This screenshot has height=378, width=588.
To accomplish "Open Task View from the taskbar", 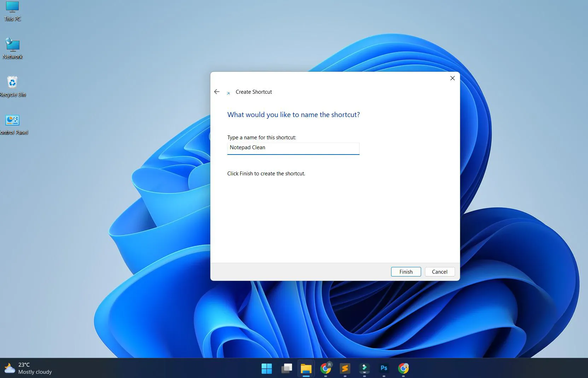I will tap(286, 368).
